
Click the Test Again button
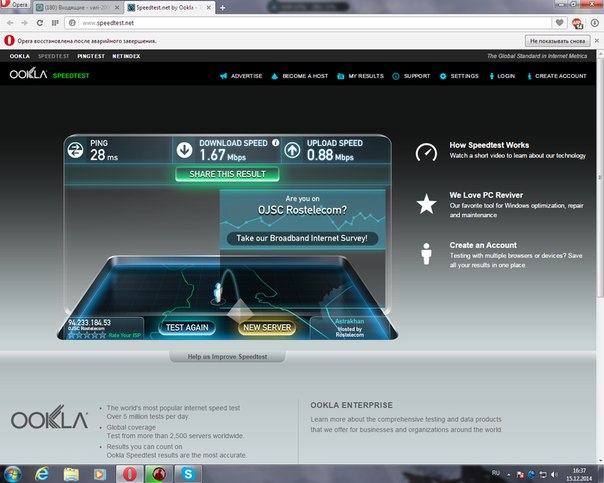click(187, 327)
